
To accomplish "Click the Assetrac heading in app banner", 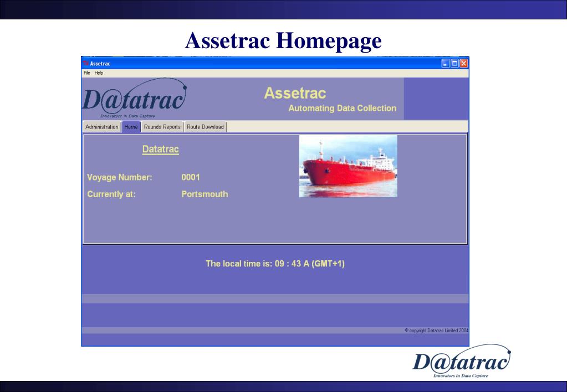I will [295, 93].
